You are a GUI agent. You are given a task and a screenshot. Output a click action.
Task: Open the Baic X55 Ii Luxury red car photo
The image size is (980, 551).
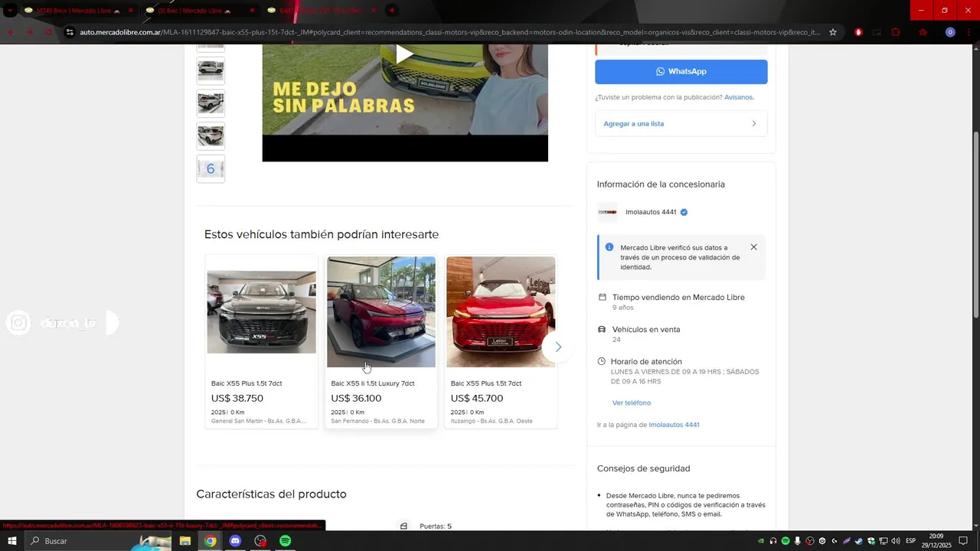click(x=381, y=311)
